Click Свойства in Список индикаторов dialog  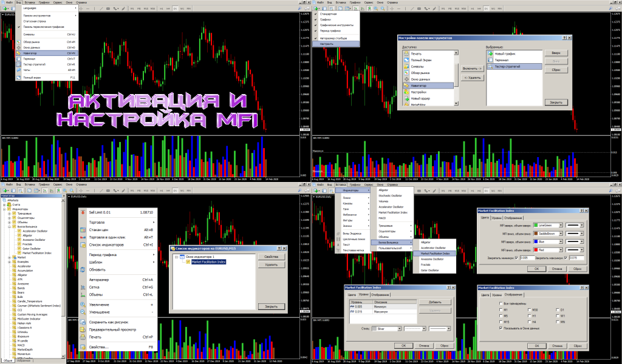click(x=272, y=257)
